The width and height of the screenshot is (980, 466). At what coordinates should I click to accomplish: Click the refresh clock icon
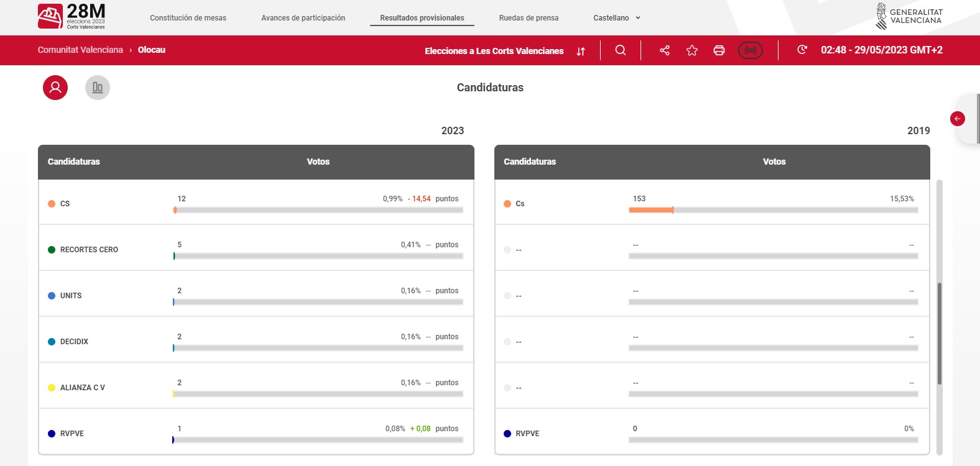click(x=802, y=50)
